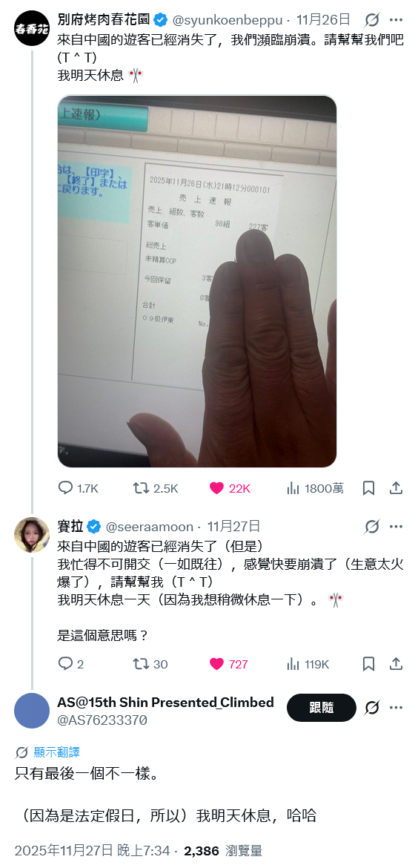418x868 pixels.
Task: Follow AS@15th Shin with 跟隨 button
Action: (x=321, y=708)
